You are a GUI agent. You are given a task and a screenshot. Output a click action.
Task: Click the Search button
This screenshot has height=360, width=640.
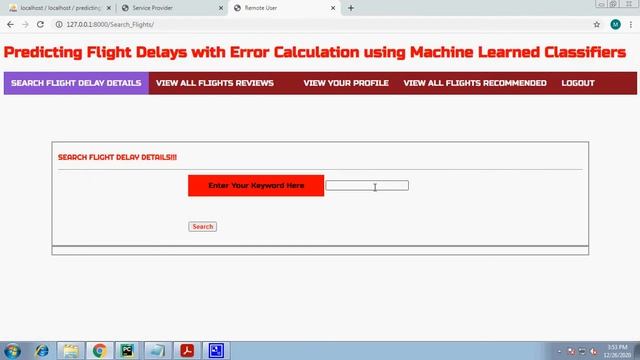pos(202,227)
